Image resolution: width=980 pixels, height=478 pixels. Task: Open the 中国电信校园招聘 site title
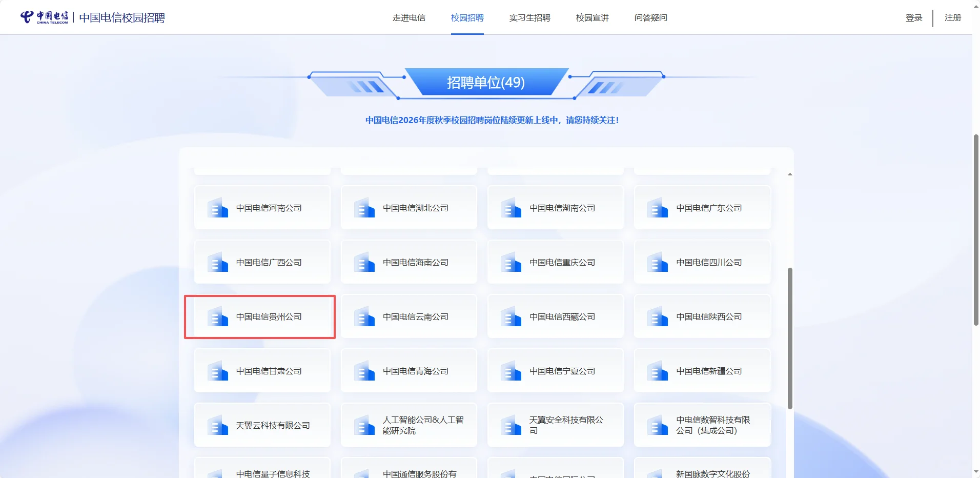click(122, 18)
